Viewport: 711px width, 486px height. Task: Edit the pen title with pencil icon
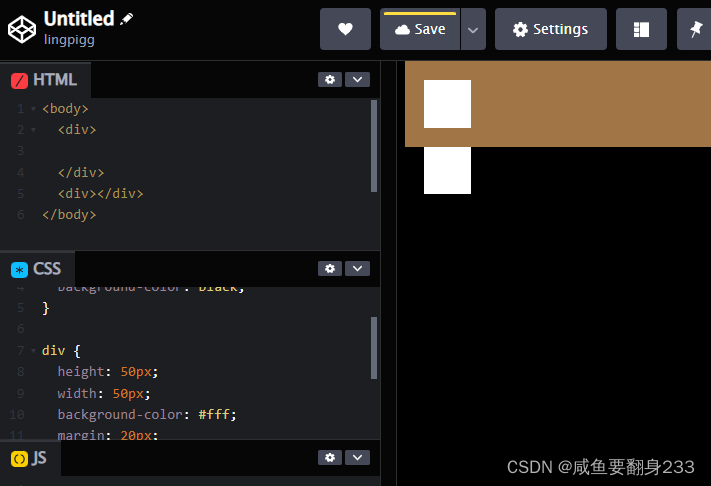tap(127, 19)
